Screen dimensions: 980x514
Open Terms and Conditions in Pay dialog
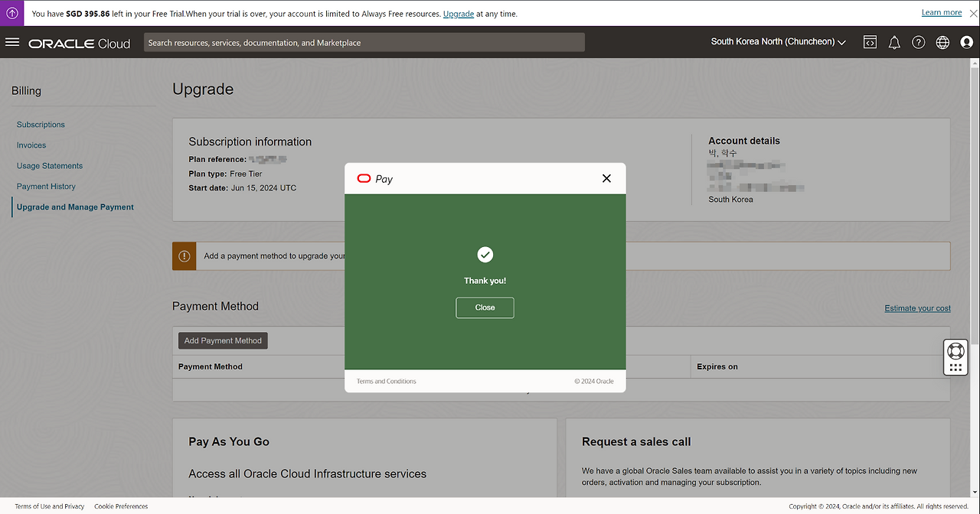387,381
